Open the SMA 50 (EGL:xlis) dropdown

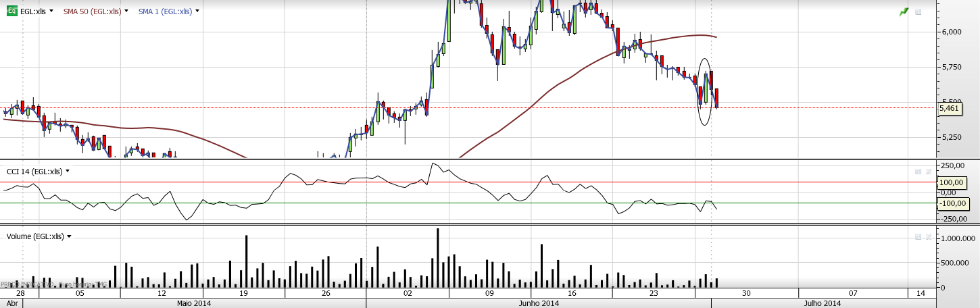click(x=128, y=11)
